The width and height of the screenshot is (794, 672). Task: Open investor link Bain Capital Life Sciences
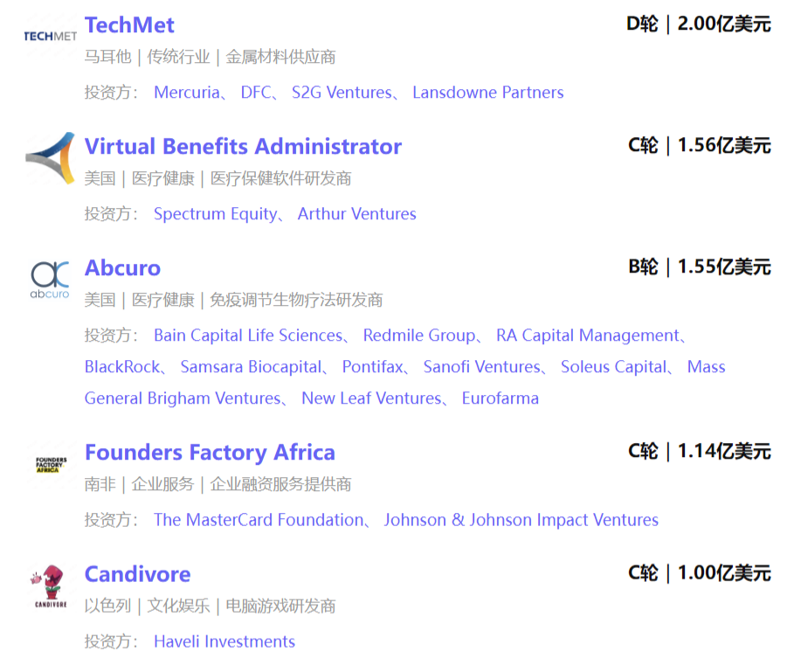tap(248, 336)
